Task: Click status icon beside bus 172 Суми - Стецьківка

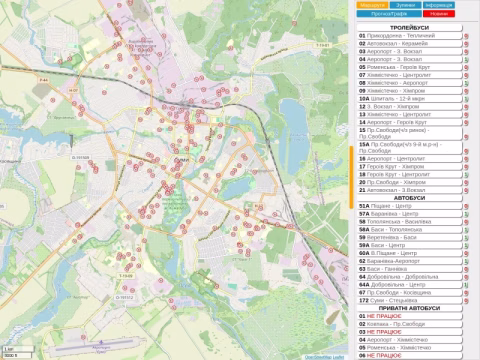Action: [x=466, y=301]
